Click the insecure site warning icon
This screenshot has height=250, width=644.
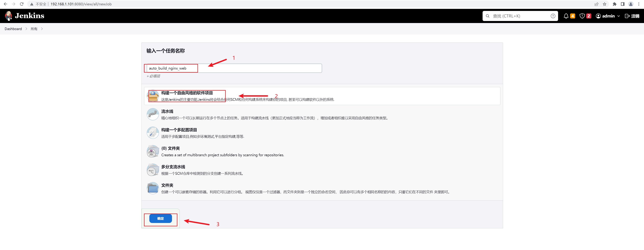(x=32, y=4)
